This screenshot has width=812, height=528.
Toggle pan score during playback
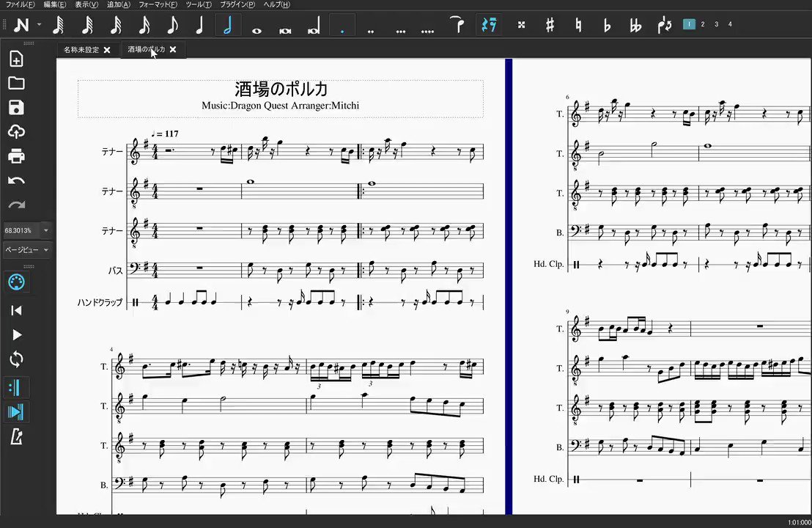click(x=15, y=412)
